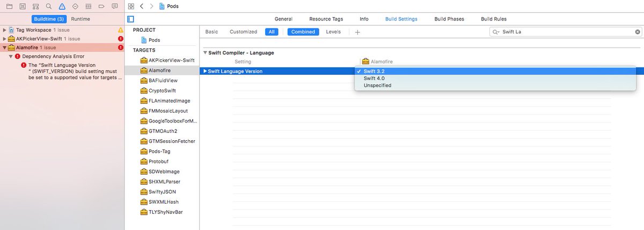Show All build settings
644x230 pixels.
272,32
